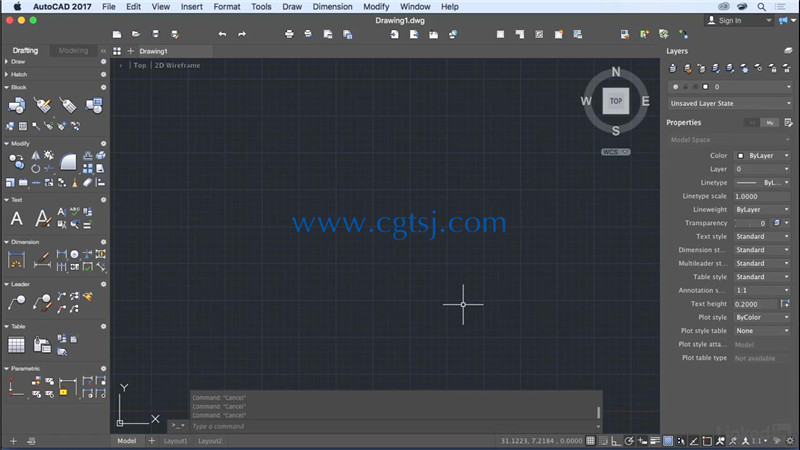
Task: Toggle grid display in status bar
Action: coord(590,441)
